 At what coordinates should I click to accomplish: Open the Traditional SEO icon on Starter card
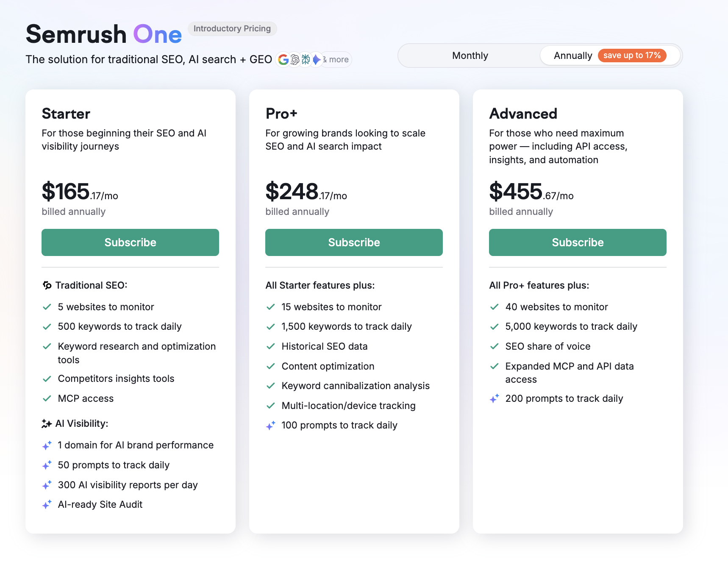47,285
